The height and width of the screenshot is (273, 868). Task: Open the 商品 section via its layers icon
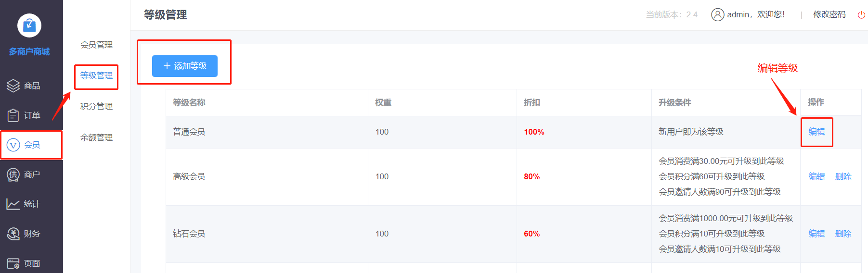(x=13, y=86)
